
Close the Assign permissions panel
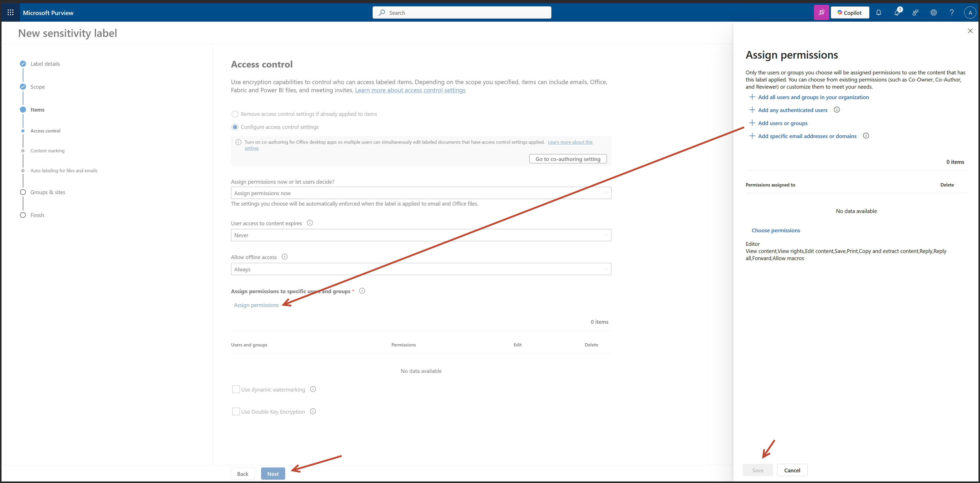[970, 31]
